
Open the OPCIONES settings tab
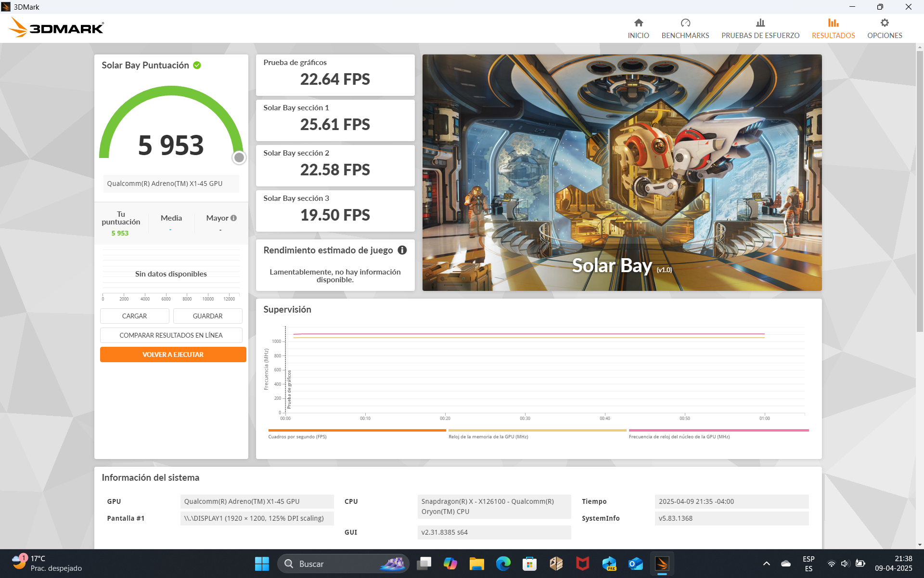coord(884,28)
